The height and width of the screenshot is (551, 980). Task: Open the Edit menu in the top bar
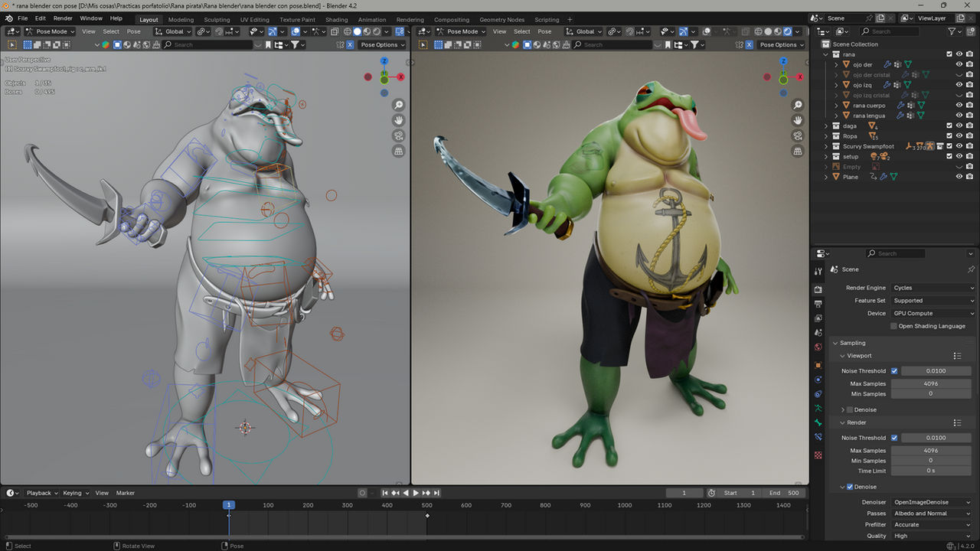point(40,18)
